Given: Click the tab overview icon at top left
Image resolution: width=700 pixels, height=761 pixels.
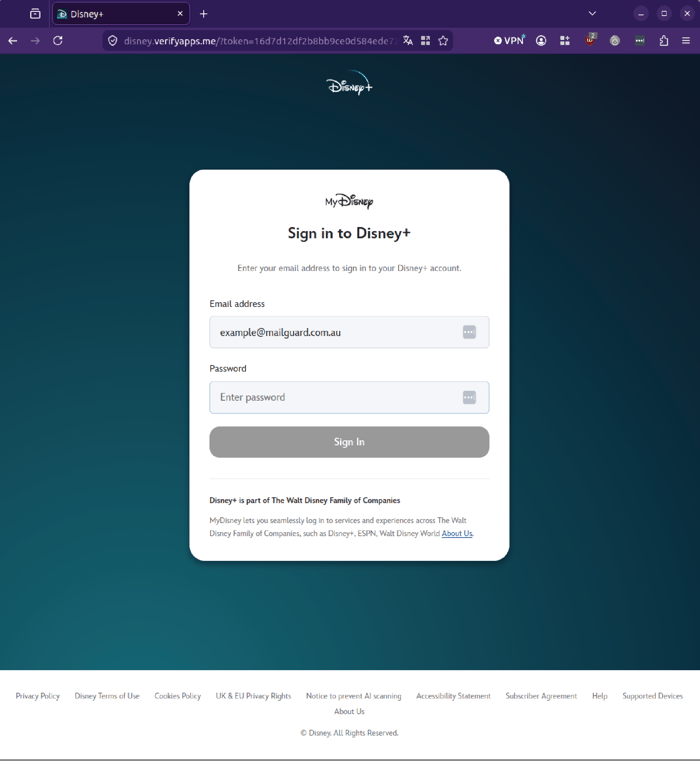Looking at the screenshot, I should [35, 14].
